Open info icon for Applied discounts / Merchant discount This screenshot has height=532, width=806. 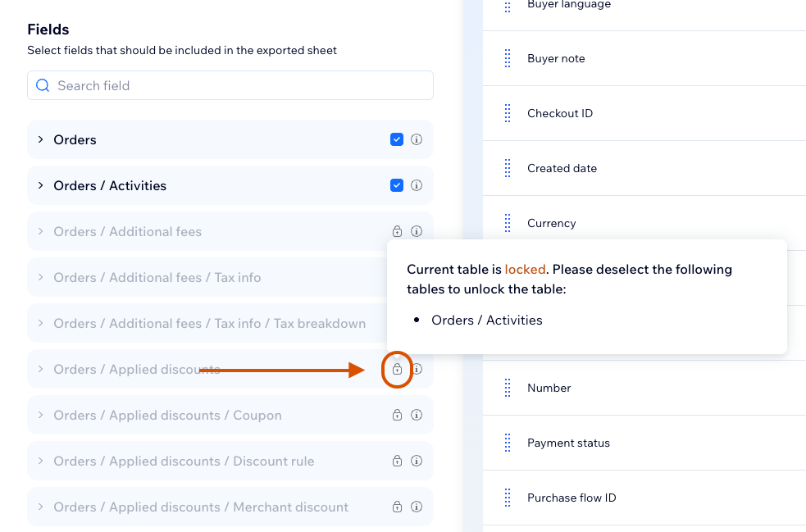coord(417,507)
